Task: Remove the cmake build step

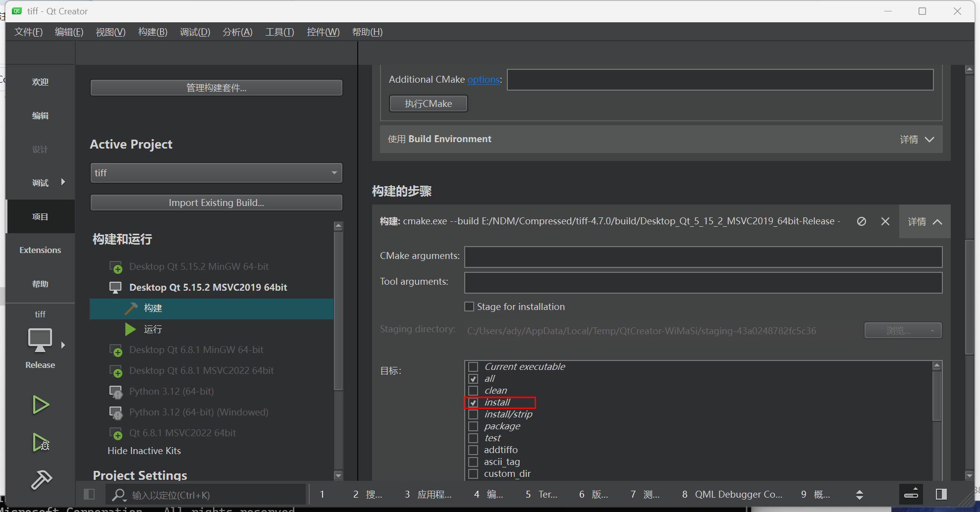Action: [x=885, y=221]
